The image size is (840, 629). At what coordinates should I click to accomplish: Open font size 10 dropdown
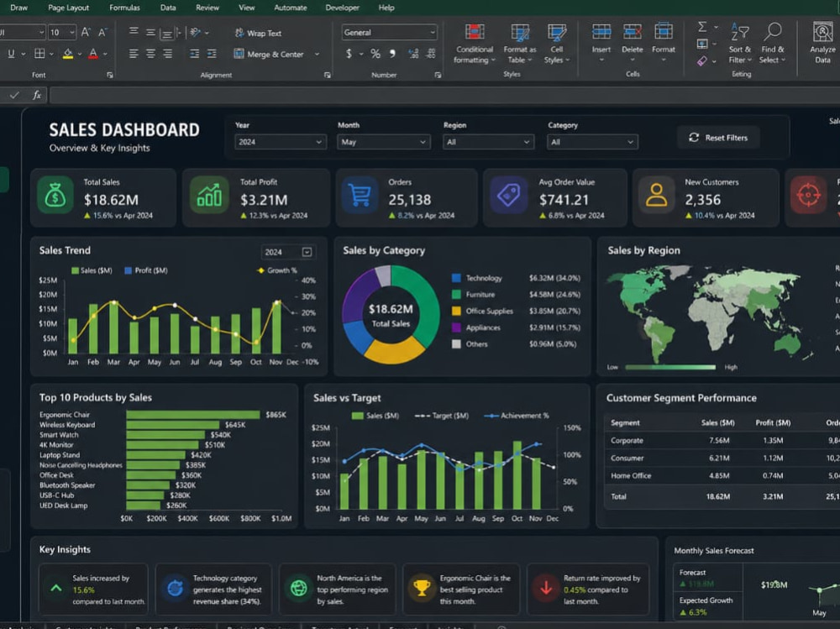coord(71,33)
